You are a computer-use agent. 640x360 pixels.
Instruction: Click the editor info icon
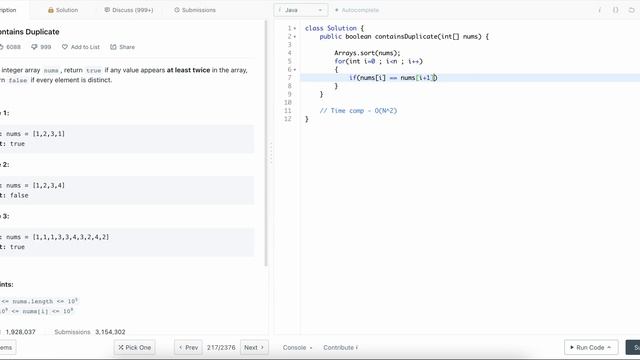[x=600, y=10]
